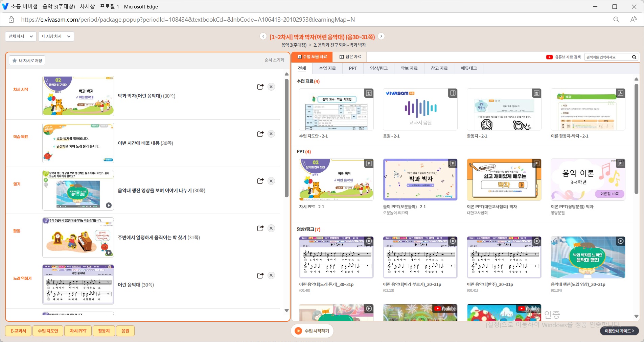Open 이용안내 가이드 button
Image resolution: width=644 pixels, height=342 pixels.
coord(619,331)
